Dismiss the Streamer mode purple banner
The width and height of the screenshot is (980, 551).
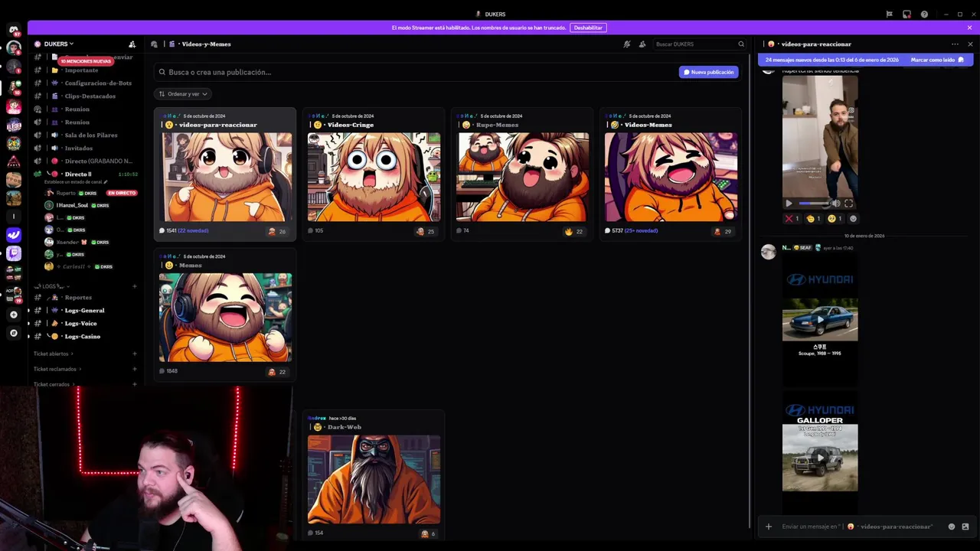tap(969, 28)
